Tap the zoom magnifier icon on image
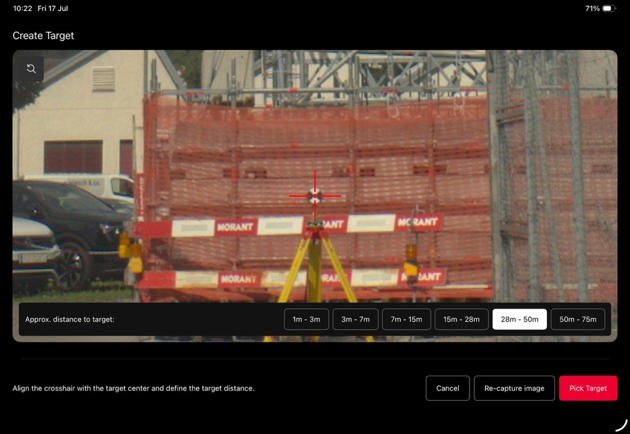The image size is (630, 434). (31, 69)
